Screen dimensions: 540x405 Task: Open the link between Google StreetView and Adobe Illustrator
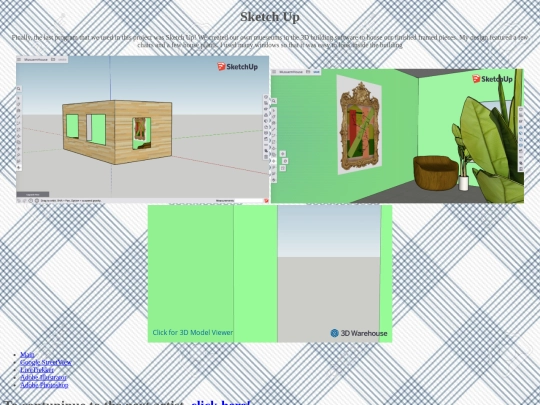click(x=37, y=370)
